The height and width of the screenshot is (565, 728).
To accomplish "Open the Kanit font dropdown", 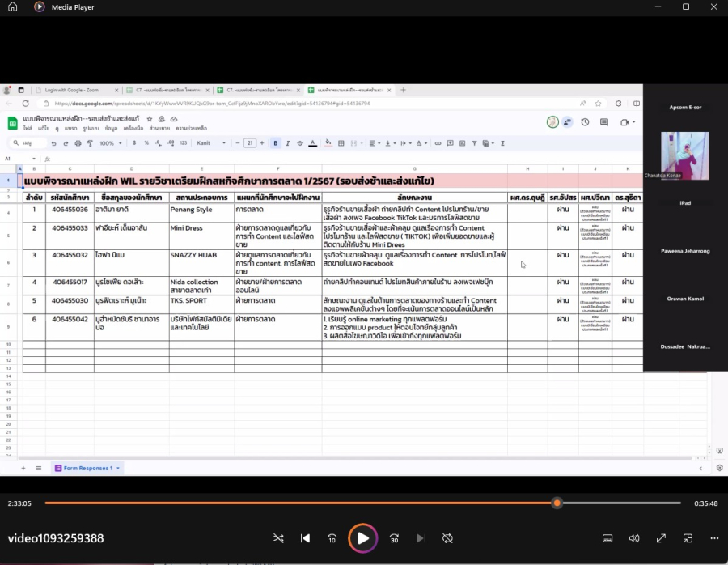I will [211, 143].
